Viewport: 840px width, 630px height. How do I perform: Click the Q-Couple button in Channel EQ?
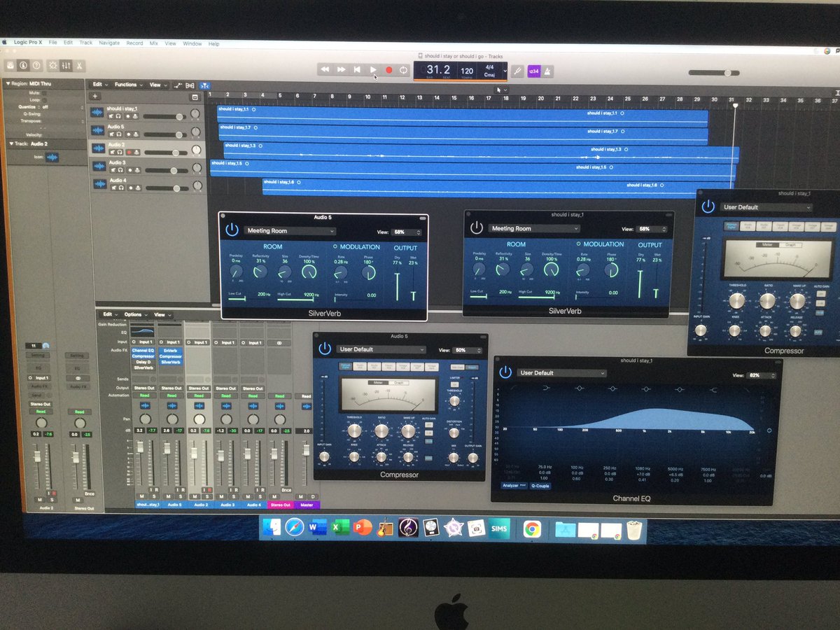pos(540,485)
